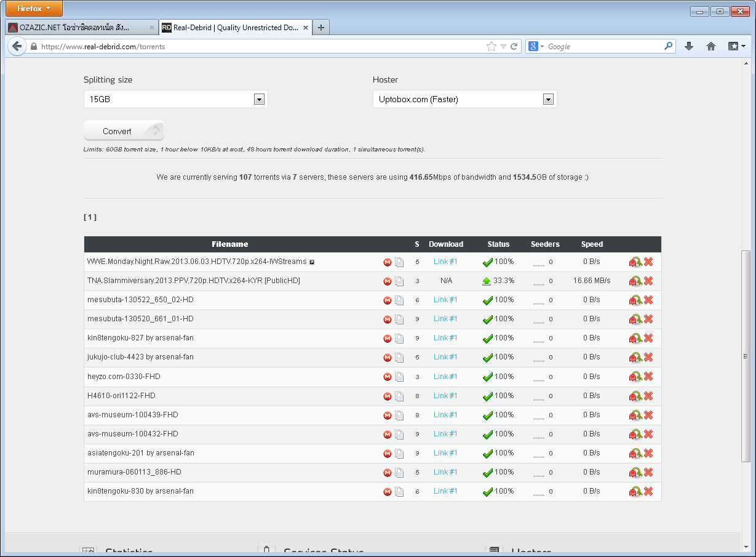This screenshot has width=756, height=557.
Task: Open Link #1 for kin8tengoku-830
Action: (445, 491)
